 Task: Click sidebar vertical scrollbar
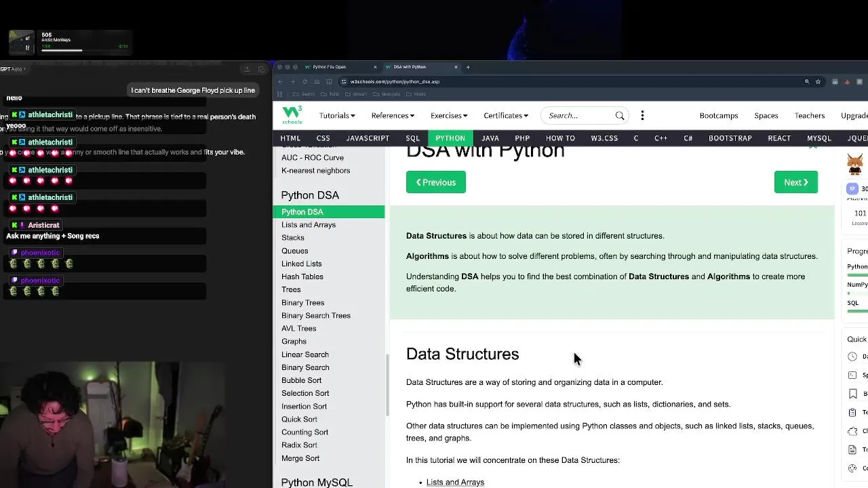387,385
